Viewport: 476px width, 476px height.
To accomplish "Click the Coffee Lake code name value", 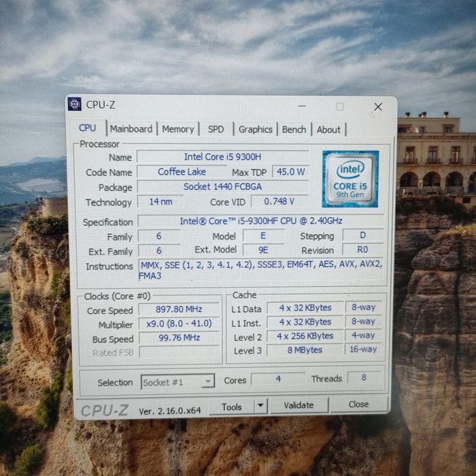I will point(182,171).
